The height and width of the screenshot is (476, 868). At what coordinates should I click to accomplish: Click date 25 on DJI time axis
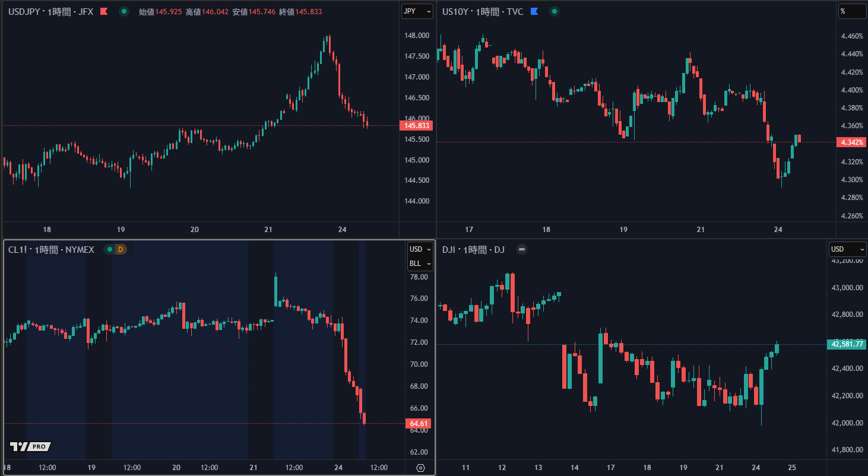pyautogui.click(x=792, y=468)
